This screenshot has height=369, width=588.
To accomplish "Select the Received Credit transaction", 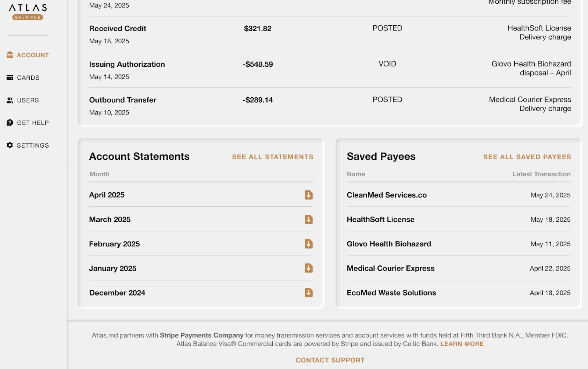I will pyautogui.click(x=117, y=28).
